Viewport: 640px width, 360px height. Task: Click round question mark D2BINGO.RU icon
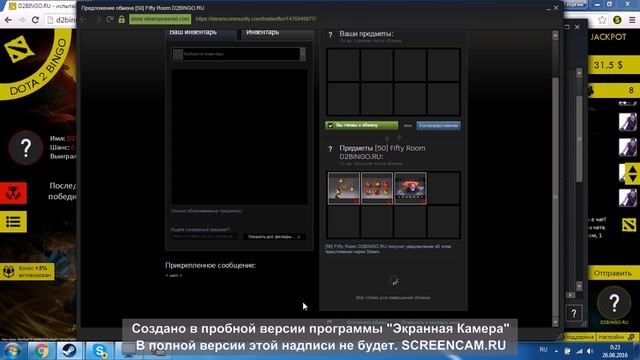614,303
